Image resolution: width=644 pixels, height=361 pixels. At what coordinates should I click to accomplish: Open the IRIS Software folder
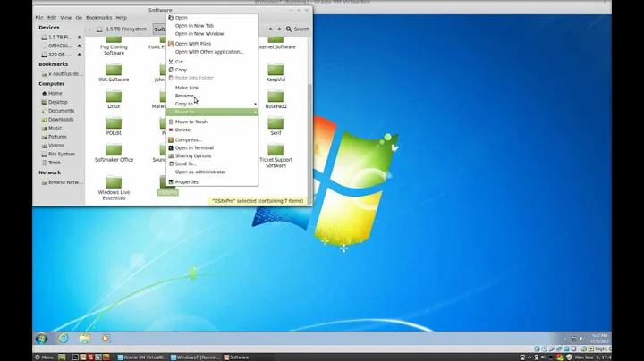click(x=114, y=73)
